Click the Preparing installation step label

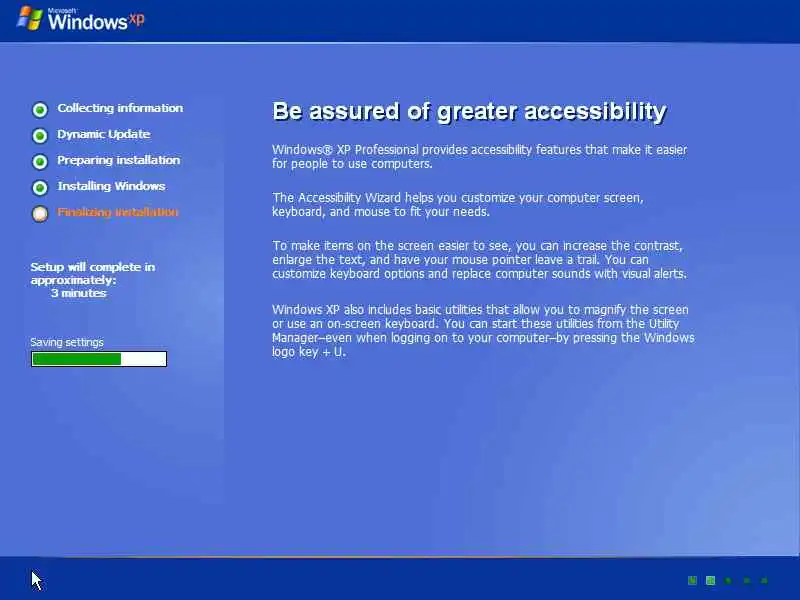point(118,160)
